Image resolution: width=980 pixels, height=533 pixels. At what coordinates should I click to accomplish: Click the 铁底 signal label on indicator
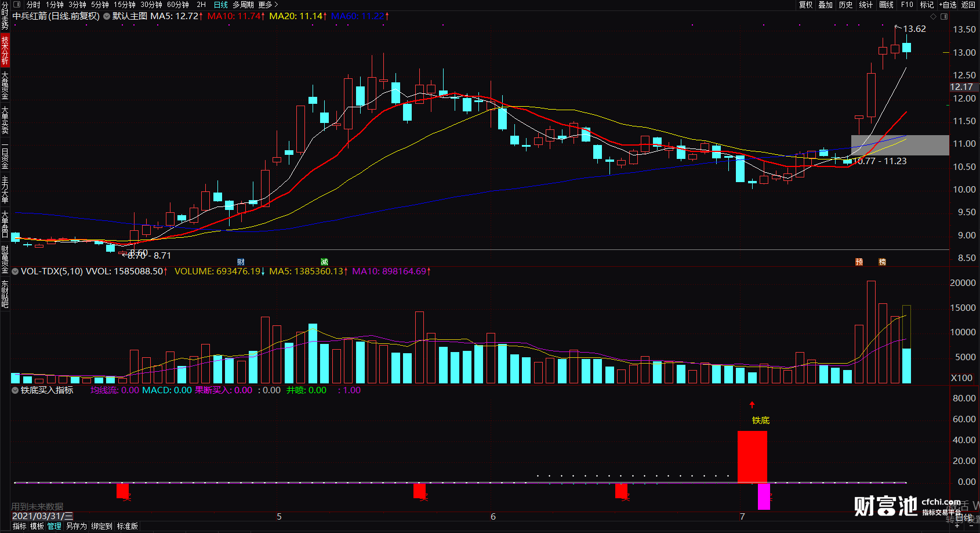pyautogui.click(x=761, y=420)
